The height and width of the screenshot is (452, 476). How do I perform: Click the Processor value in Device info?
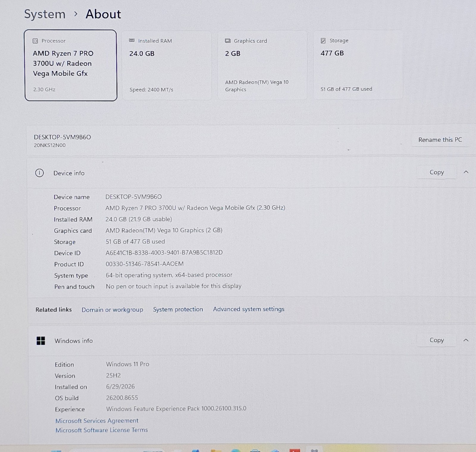195,208
